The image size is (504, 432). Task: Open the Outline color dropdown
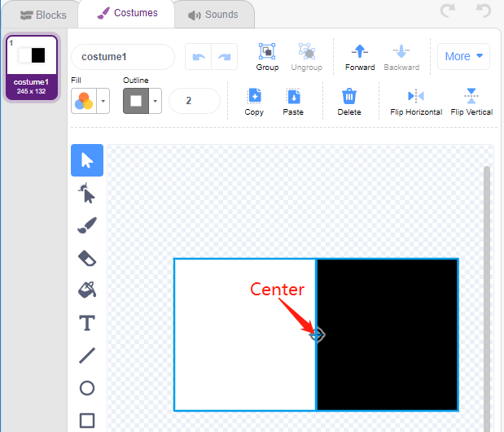156,101
